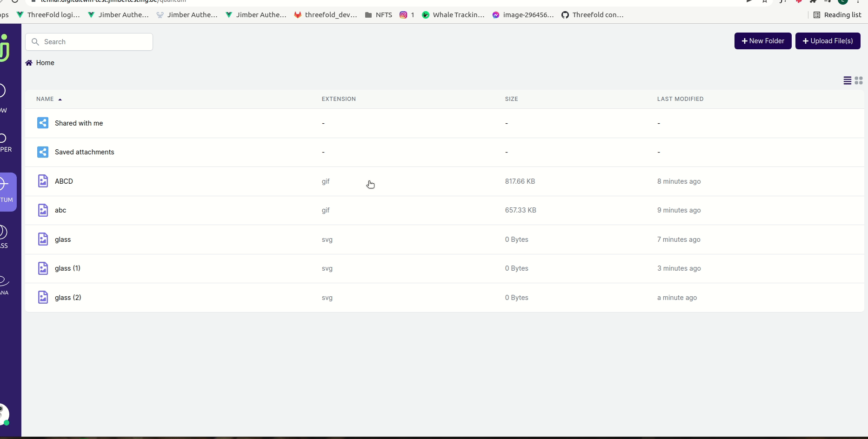Click the Upload File(s) button
The width and height of the screenshot is (868, 439).
(828, 41)
